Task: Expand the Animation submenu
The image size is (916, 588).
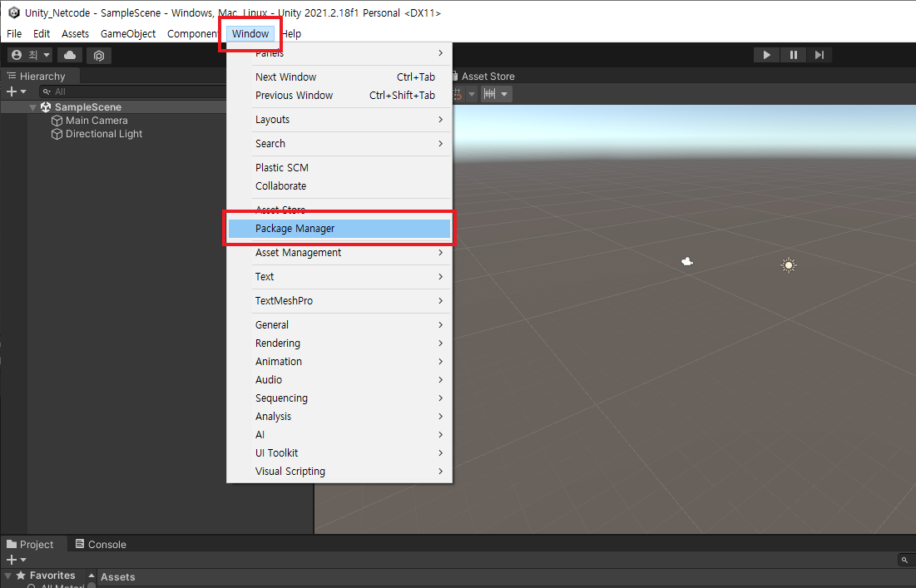Action: coord(339,362)
